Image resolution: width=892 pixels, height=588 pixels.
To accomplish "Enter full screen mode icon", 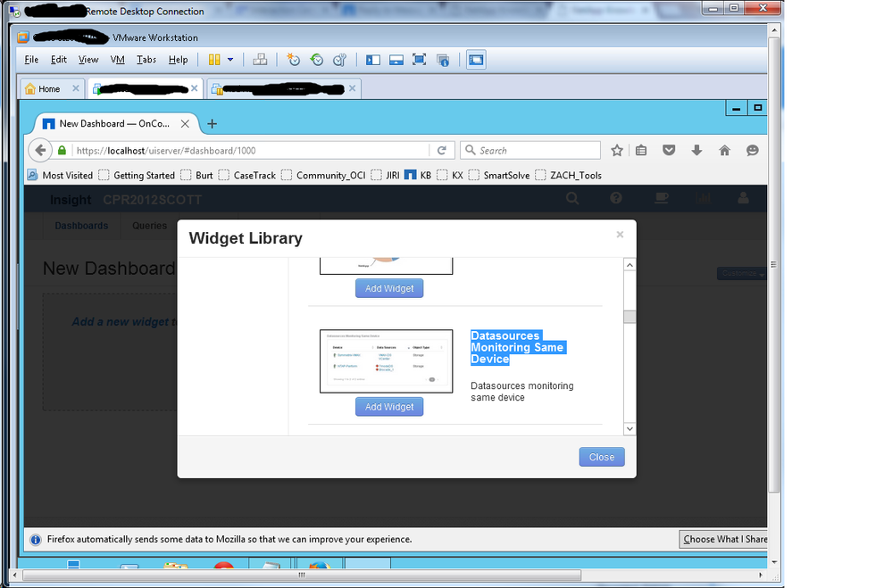I will (420, 60).
